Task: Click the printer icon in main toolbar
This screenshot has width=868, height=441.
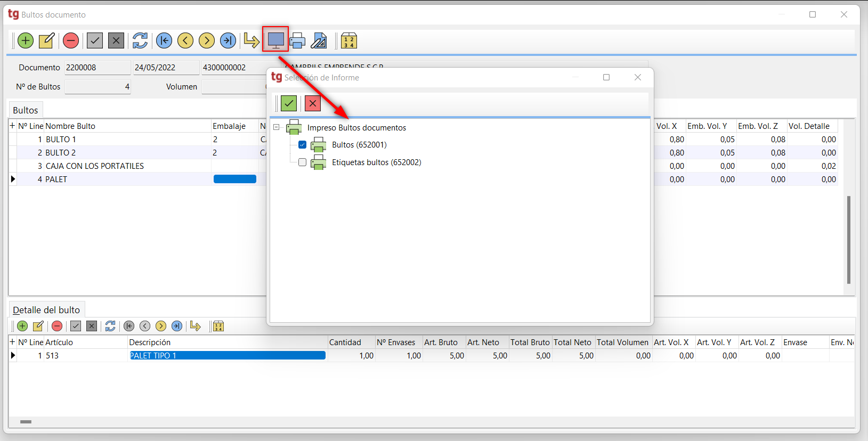Action: click(297, 40)
